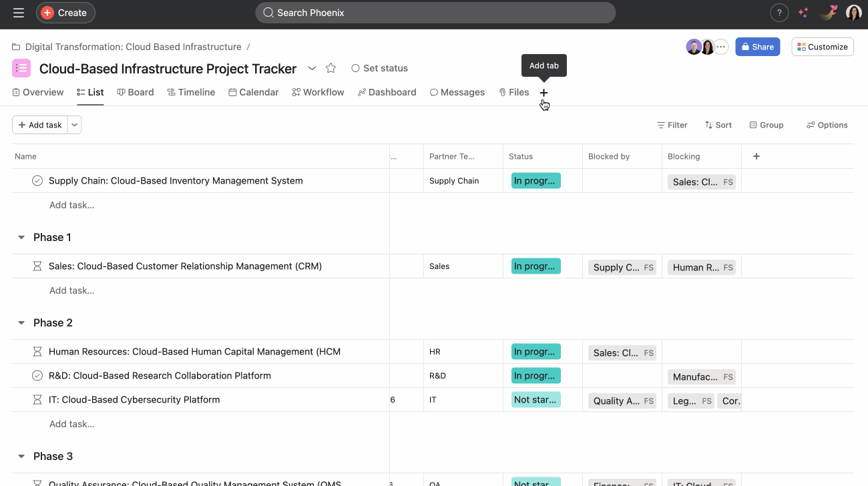The height and width of the screenshot is (486, 868).
Task: Open the Customize button
Action: [x=822, y=47]
